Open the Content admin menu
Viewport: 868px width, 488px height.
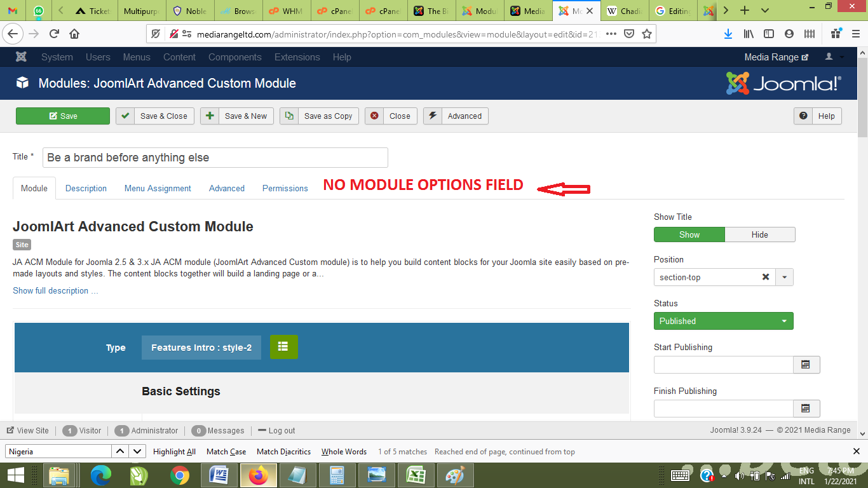click(179, 57)
